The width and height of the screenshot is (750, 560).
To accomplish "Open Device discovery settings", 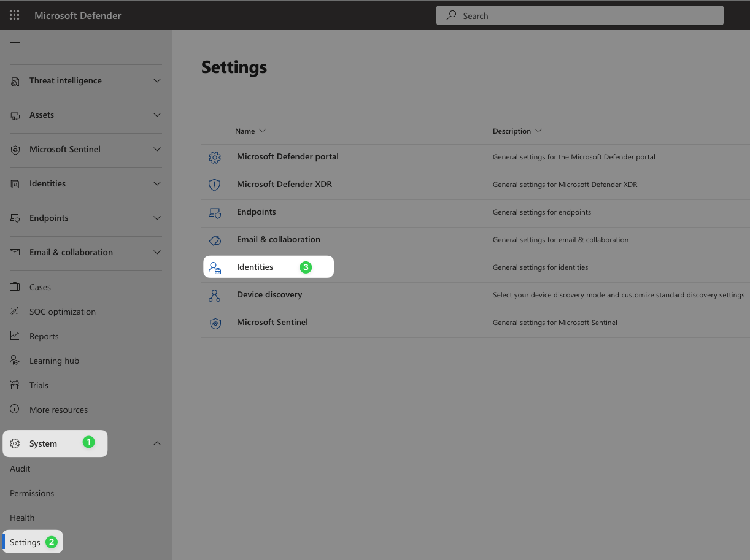I will pyautogui.click(x=269, y=294).
